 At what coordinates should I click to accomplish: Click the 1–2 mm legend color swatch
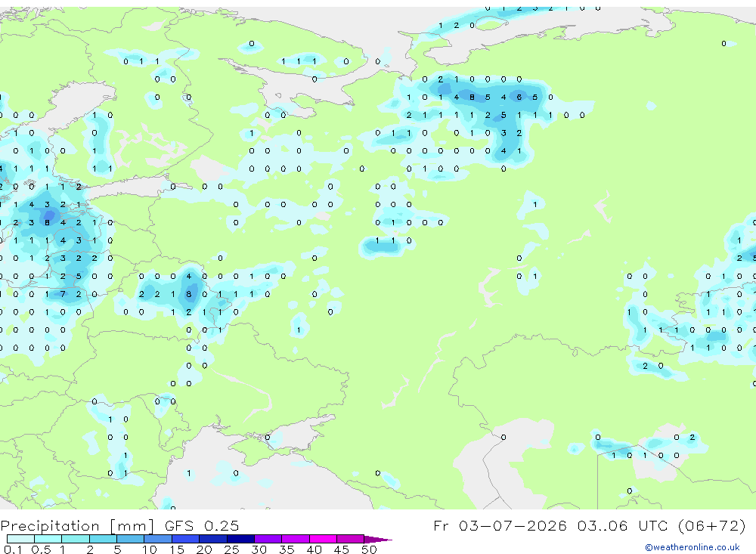click(76, 539)
